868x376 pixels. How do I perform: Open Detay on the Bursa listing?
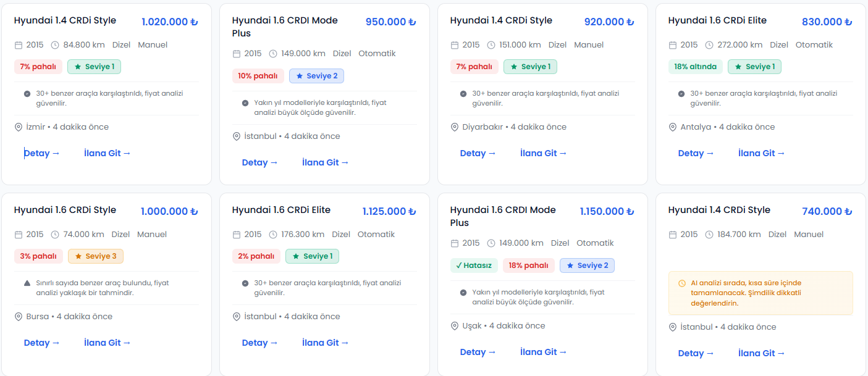pos(42,343)
